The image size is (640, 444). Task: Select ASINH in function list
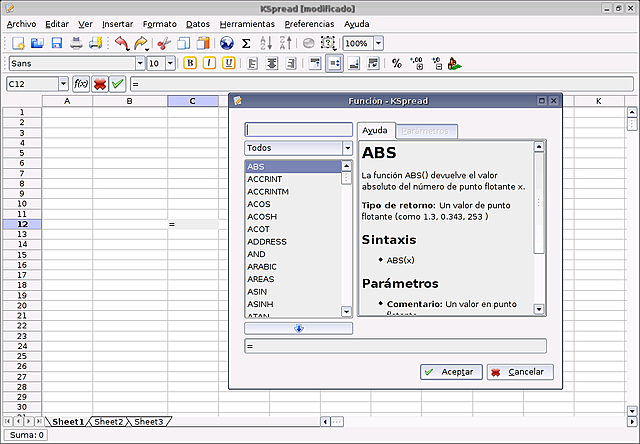[x=293, y=304]
